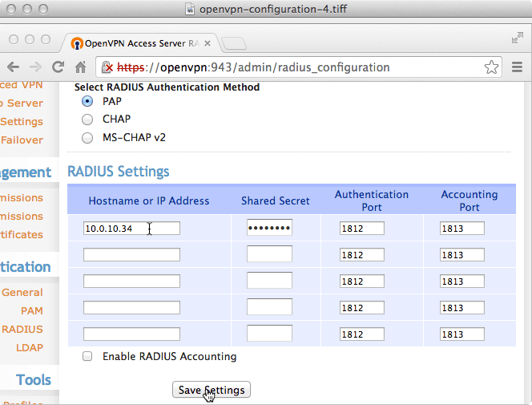The height and width of the screenshot is (405, 532).
Task: Click the fifth row Accounting Port field
Action: (x=462, y=334)
